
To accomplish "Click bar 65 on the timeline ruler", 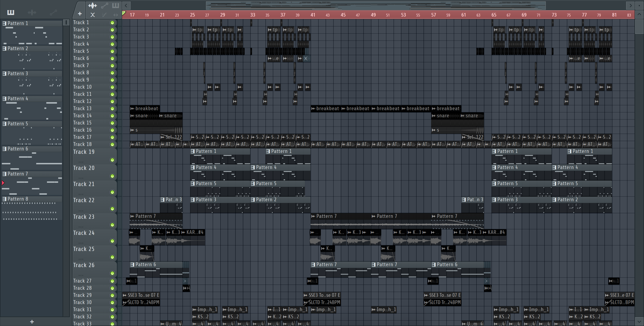I will 494,15.
